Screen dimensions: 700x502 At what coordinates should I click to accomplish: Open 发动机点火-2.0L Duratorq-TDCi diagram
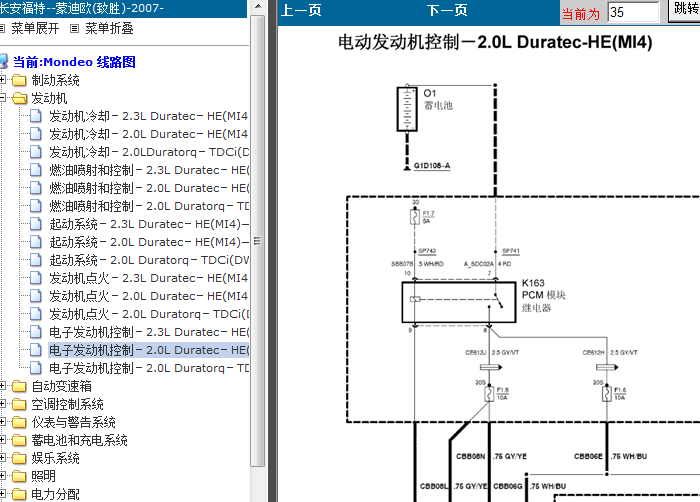click(x=149, y=314)
